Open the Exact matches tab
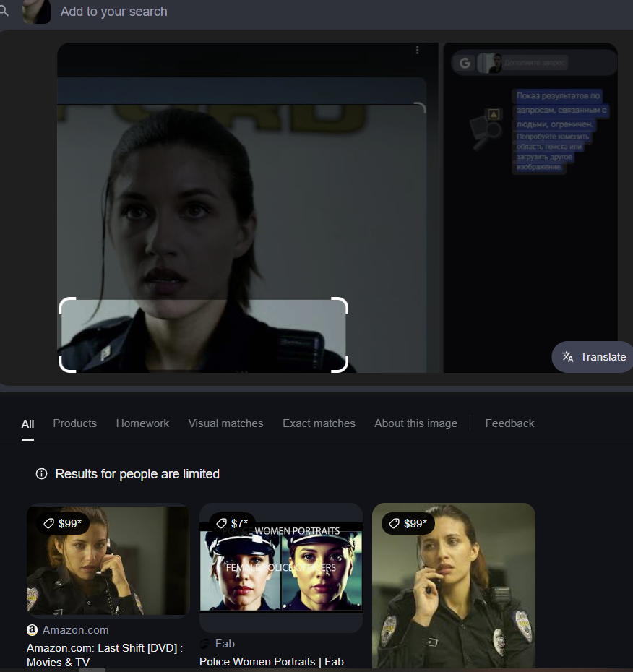Viewport: 633px width, 672px height. click(319, 423)
